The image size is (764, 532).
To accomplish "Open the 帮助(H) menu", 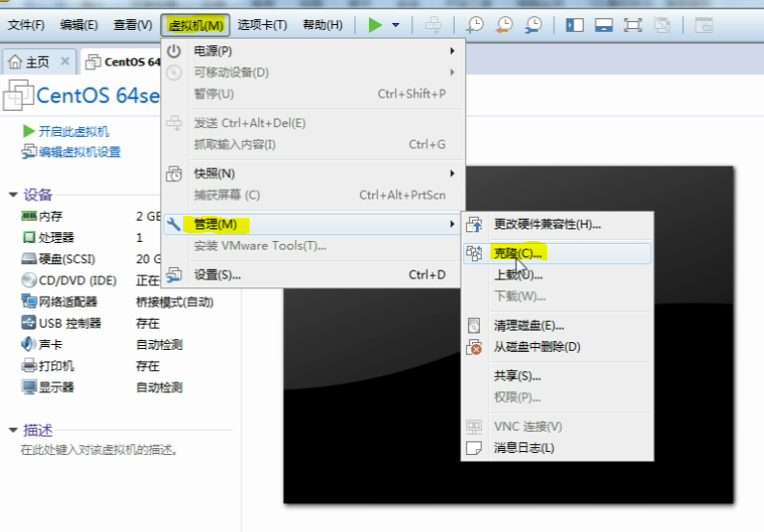I will click(323, 24).
